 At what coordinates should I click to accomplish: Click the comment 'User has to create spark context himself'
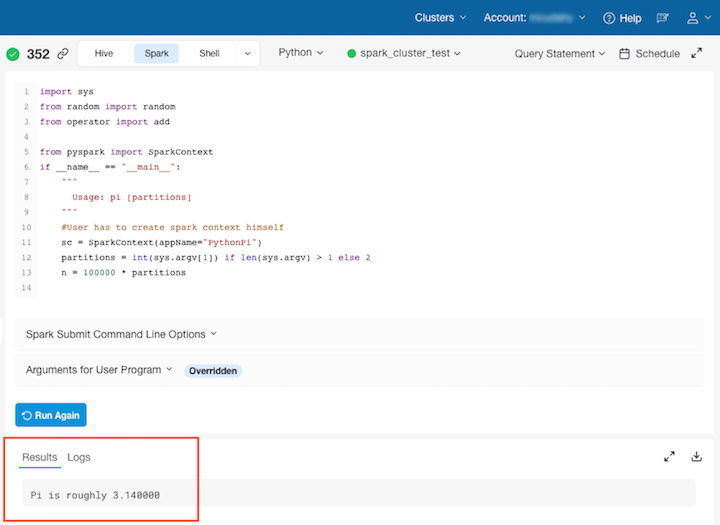172,227
